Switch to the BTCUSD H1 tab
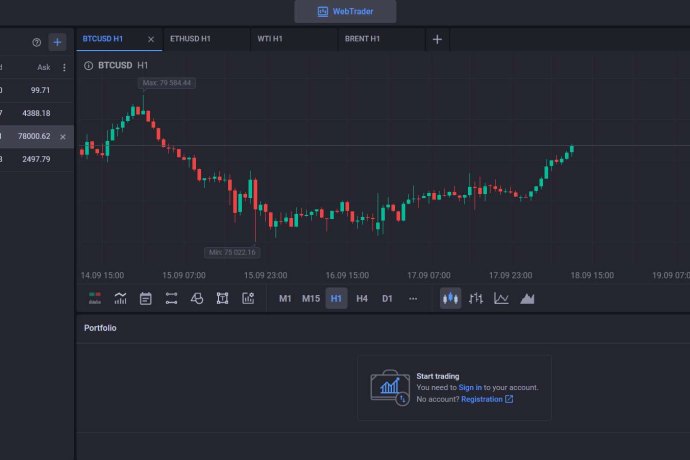 119,39
